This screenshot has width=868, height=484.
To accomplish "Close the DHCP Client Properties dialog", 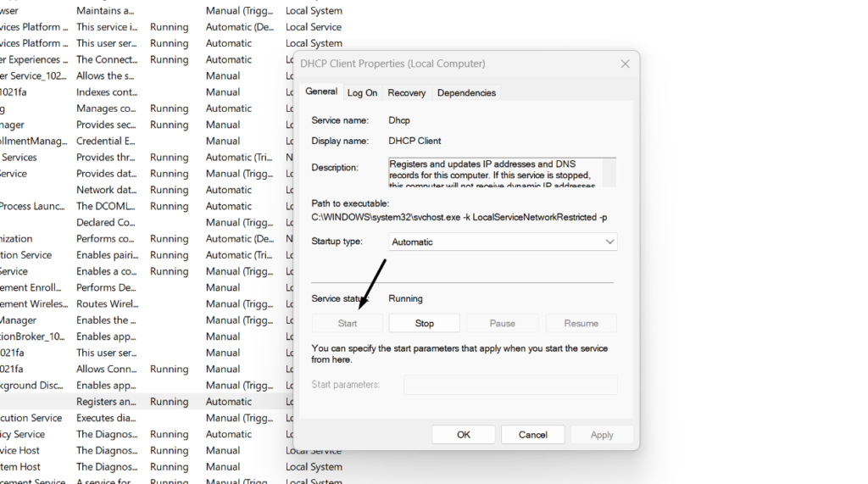I will pyautogui.click(x=625, y=64).
